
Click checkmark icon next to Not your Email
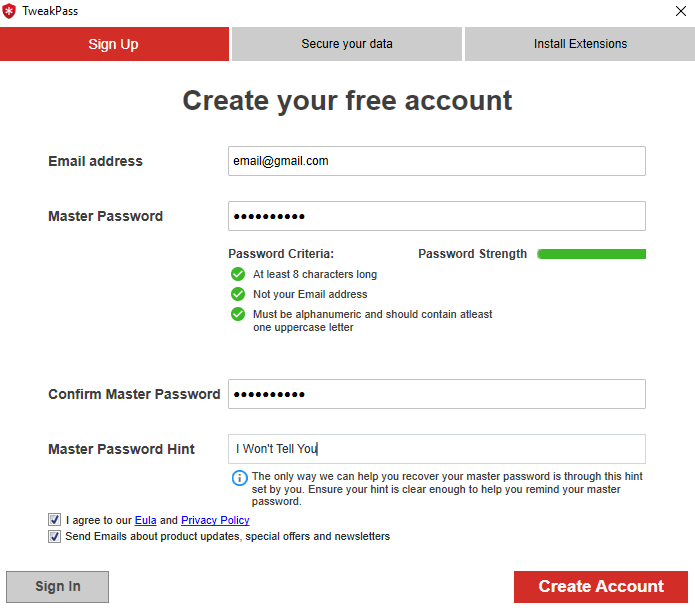coord(238,294)
